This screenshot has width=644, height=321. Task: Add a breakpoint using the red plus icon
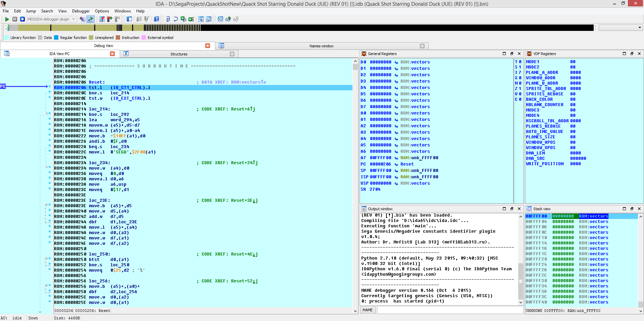pos(109,19)
